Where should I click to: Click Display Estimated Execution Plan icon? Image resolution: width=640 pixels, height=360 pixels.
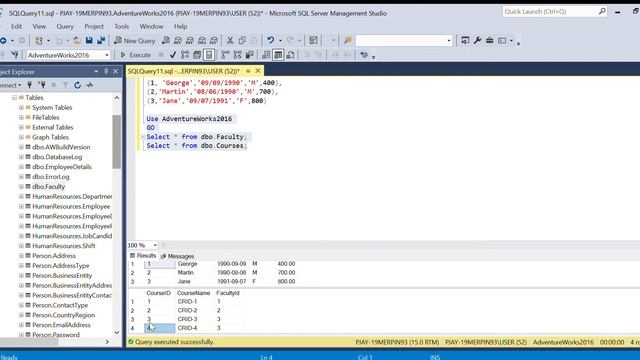pos(185,55)
